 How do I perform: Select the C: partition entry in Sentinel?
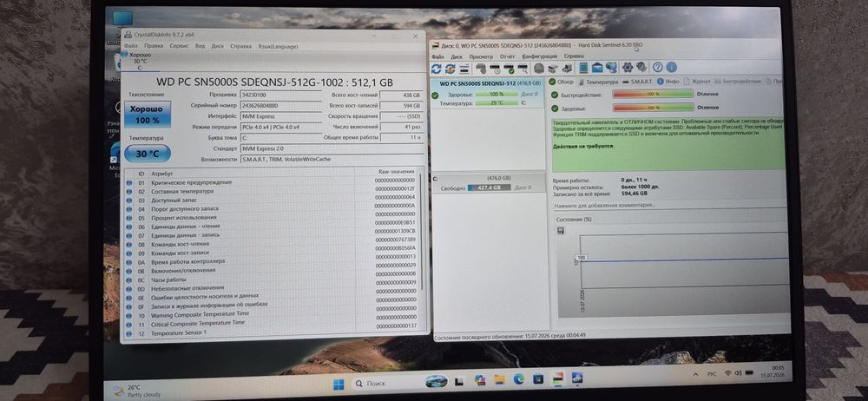490,183
